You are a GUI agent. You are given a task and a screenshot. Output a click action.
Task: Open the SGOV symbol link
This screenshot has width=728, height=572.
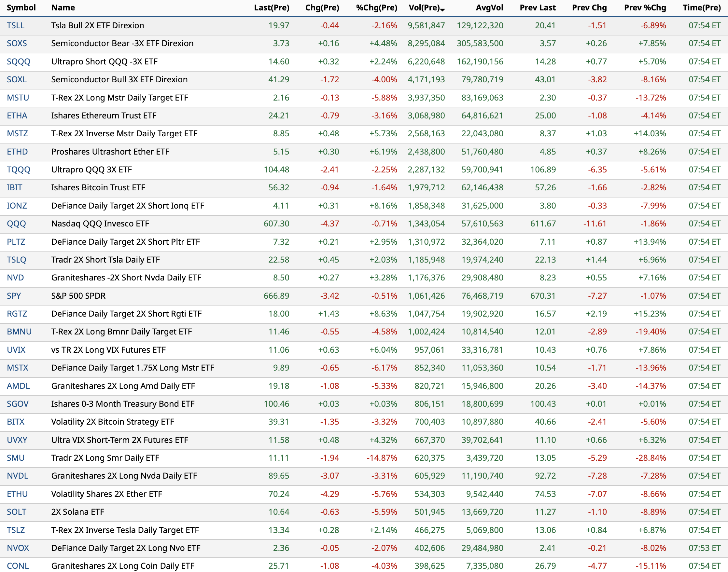click(18, 404)
